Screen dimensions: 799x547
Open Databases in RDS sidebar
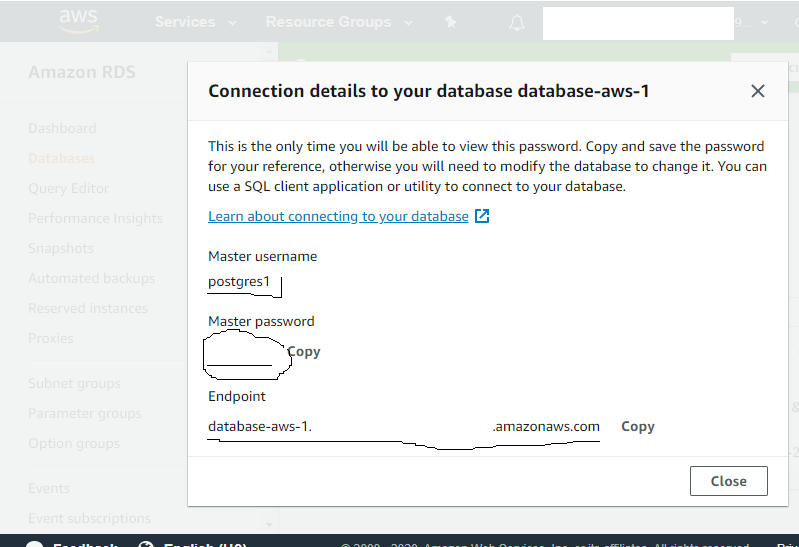(62, 159)
